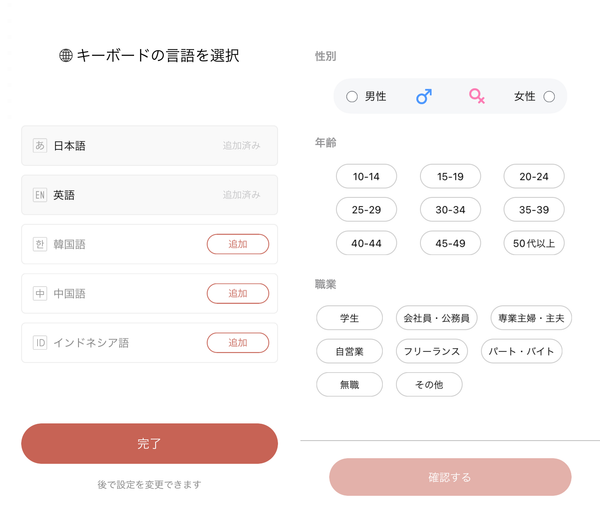Click the EN icon for English
This screenshot has width=600, height=512.
40,195
